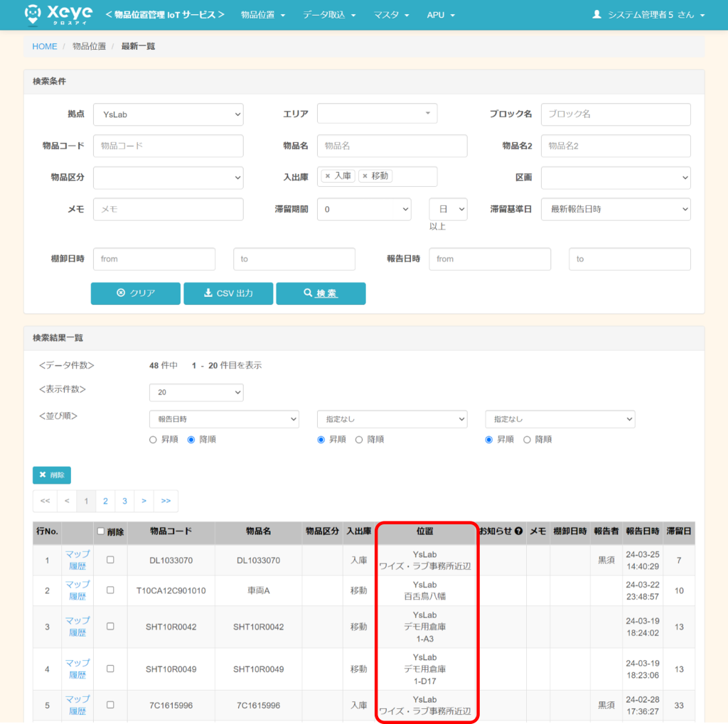Click the help icon beside お知らせ column
728x724 pixels.
tap(519, 531)
